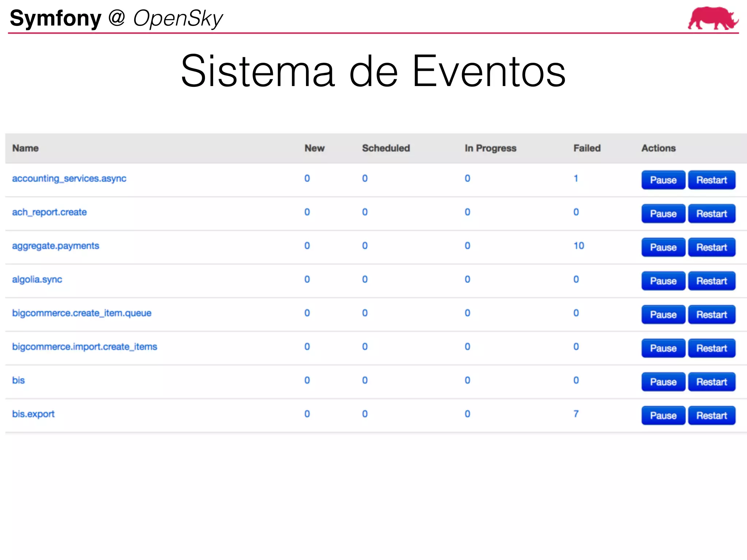Screen dimensions: 747x560
Task: Open the algolia.sync queue link
Action: click(37, 280)
